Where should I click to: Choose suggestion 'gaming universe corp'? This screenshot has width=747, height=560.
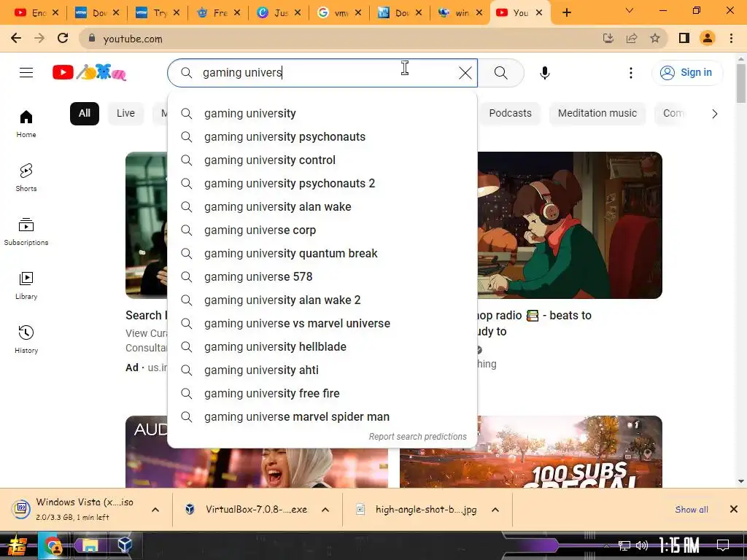322,230
